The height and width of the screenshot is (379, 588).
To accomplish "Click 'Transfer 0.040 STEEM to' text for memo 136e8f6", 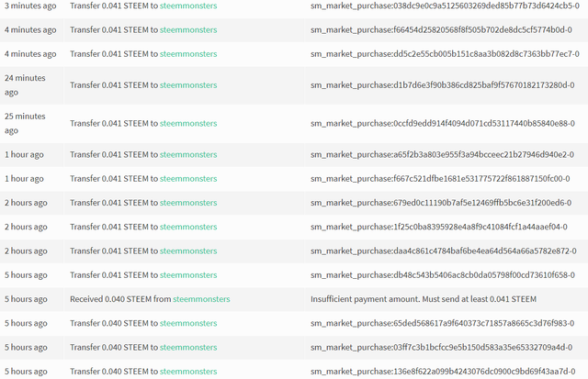I will pos(114,371).
